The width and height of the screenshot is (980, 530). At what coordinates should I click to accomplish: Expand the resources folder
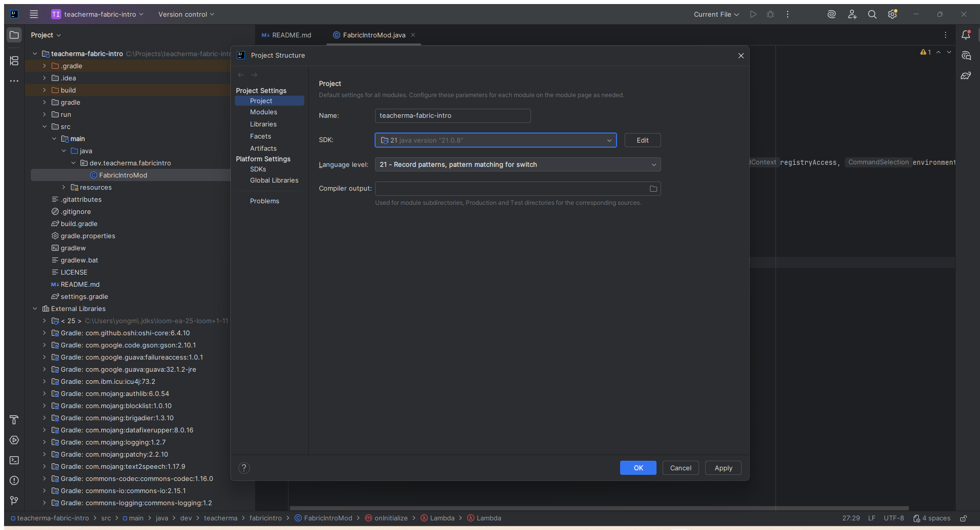click(64, 187)
